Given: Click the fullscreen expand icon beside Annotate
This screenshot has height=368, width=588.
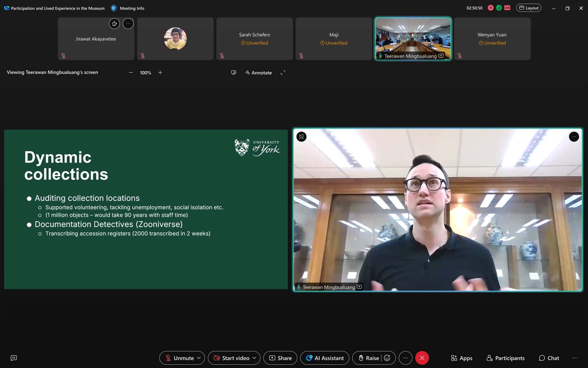Looking at the screenshot, I should pos(283,73).
